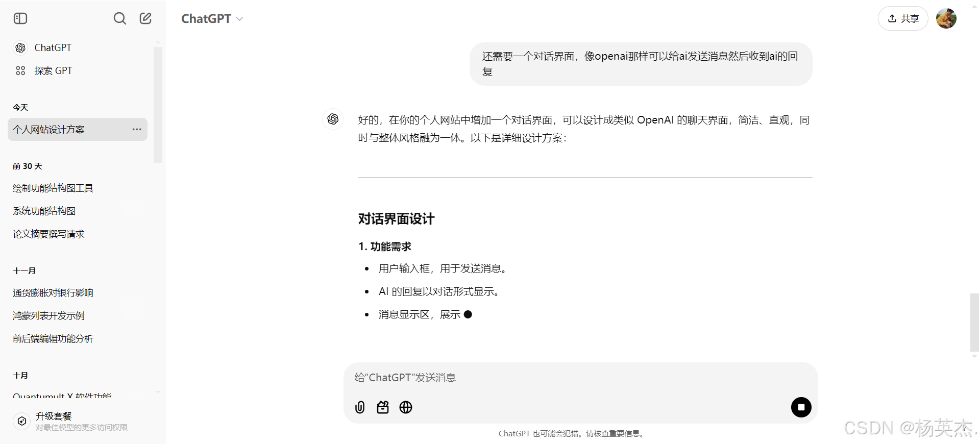
Task: Open the options dots on 个人网站设计方案
Action: pos(137,129)
